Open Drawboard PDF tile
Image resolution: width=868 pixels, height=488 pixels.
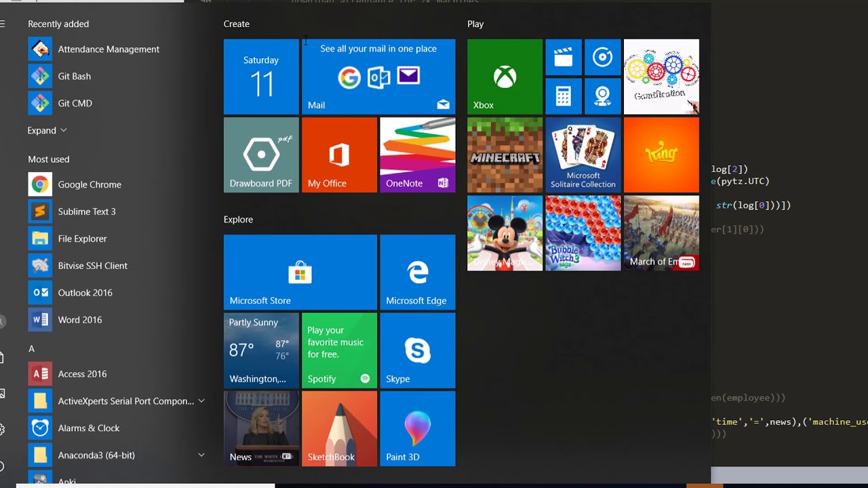[x=261, y=155]
